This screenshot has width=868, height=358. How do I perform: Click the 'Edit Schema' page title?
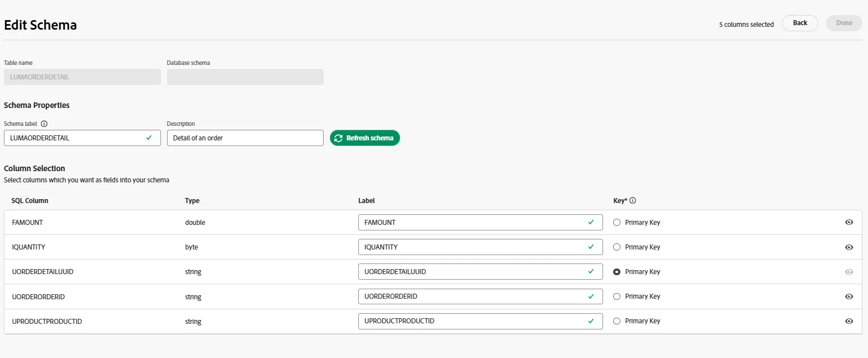[40, 25]
